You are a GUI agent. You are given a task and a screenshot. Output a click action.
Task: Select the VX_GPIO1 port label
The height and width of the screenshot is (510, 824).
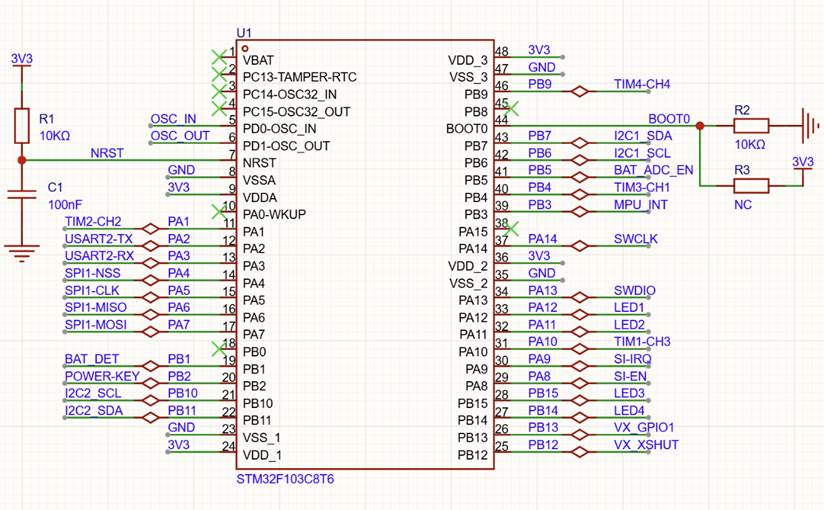[644, 427]
